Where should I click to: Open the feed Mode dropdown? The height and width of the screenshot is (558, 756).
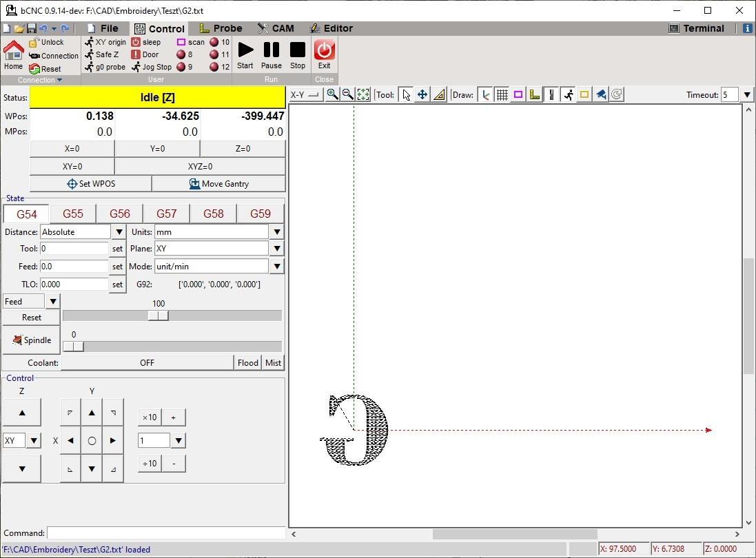(277, 267)
